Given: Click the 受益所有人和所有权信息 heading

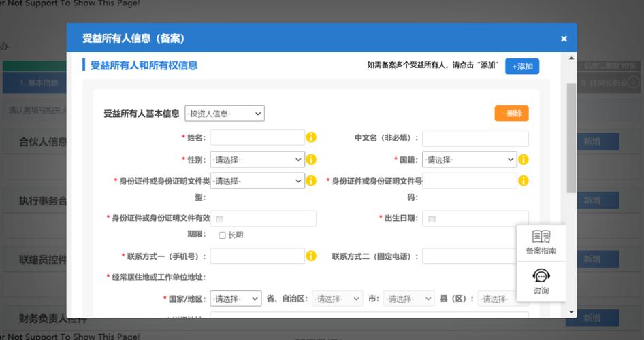Looking at the screenshot, I should (x=144, y=65).
